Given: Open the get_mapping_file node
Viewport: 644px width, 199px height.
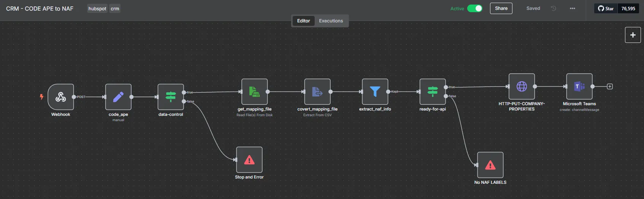Looking at the screenshot, I should point(255,92).
